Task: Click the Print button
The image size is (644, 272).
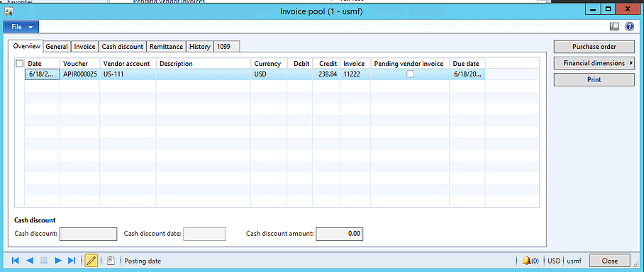Action: point(594,79)
